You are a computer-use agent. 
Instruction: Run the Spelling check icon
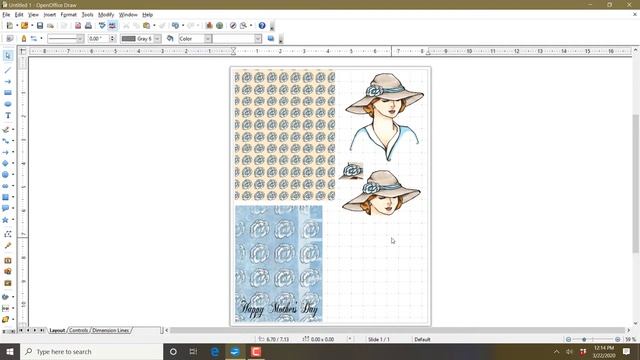[102, 26]
